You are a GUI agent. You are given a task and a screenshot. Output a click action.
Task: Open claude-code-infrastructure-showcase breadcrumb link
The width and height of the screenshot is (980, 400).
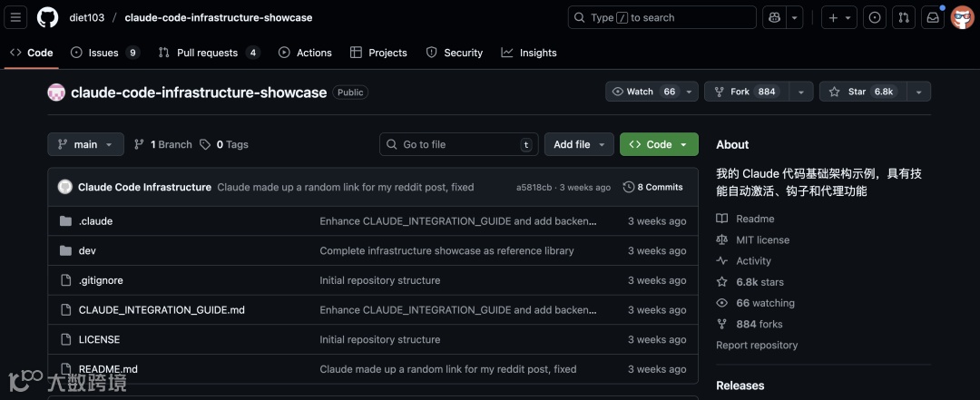tap(219, 17)
